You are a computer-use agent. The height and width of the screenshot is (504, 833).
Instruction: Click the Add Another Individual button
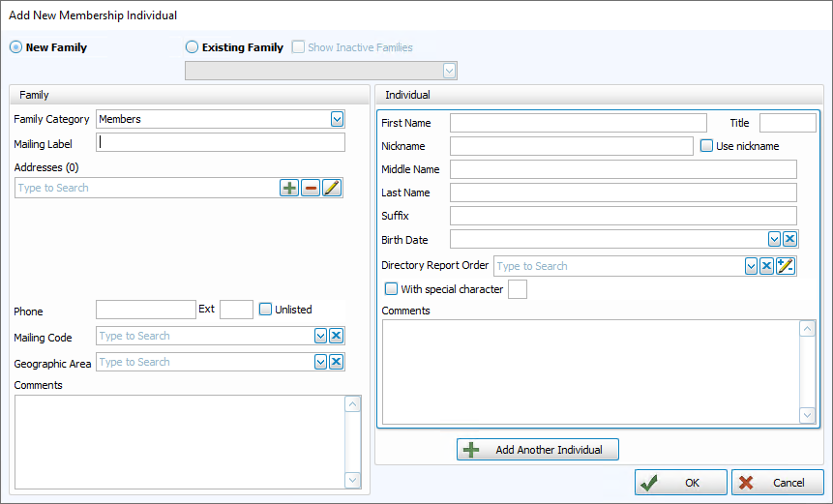coord(538,450)
